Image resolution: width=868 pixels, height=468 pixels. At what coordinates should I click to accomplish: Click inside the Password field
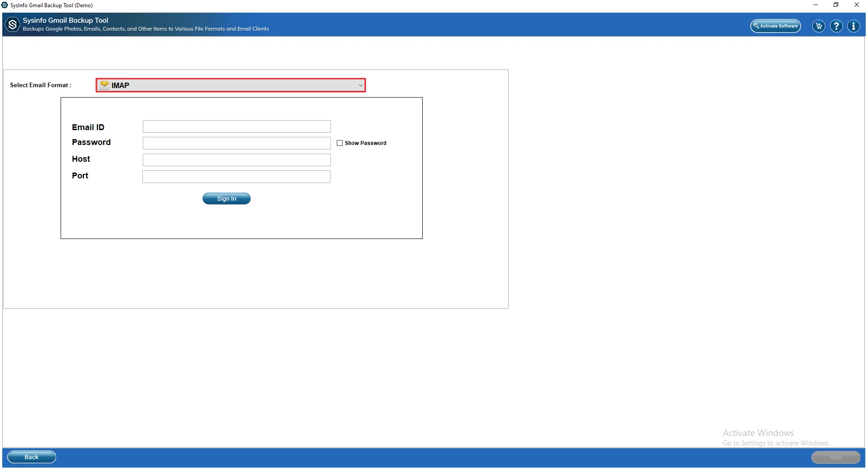tap(236, 143)
